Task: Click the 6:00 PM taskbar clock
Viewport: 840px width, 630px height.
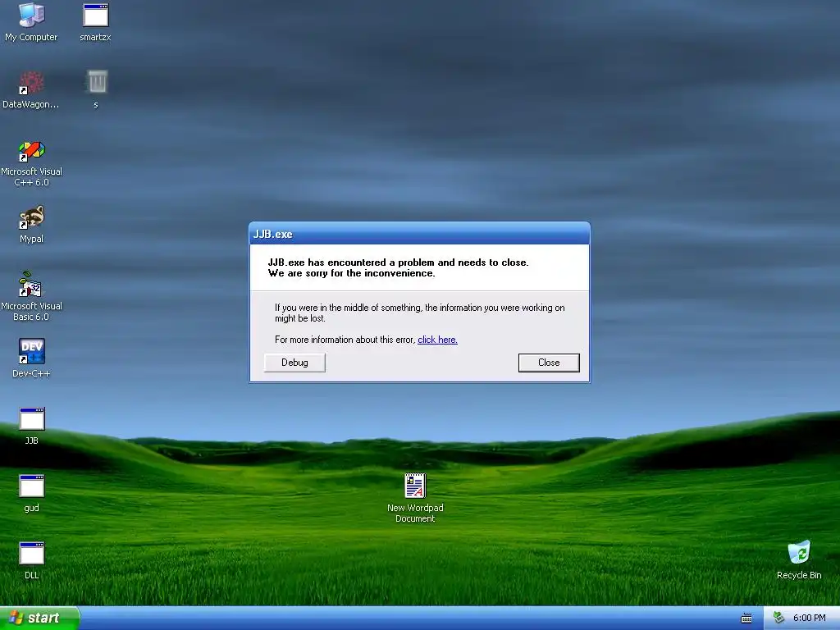Action: click(x=810, y=619)
